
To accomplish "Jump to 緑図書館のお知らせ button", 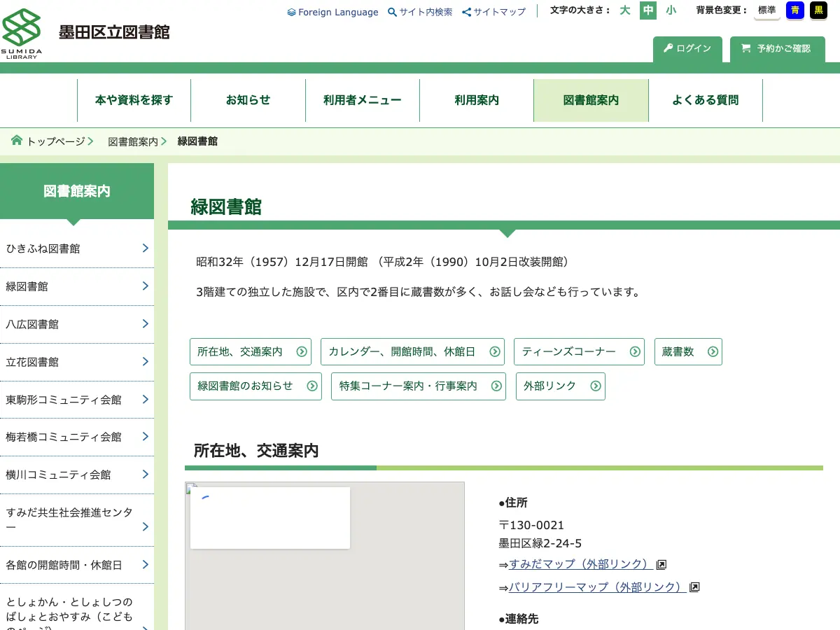I will pos(255,386).
